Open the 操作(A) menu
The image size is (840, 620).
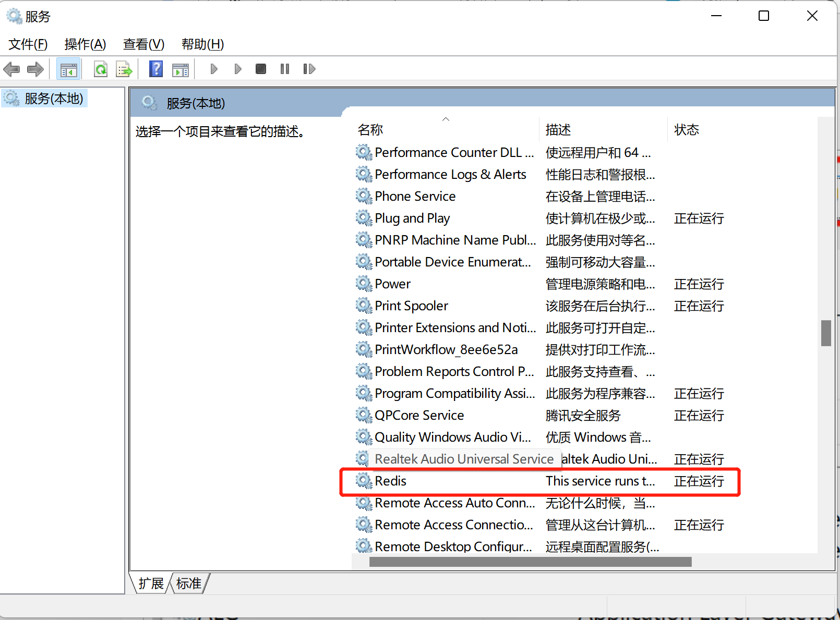point(85,44)
